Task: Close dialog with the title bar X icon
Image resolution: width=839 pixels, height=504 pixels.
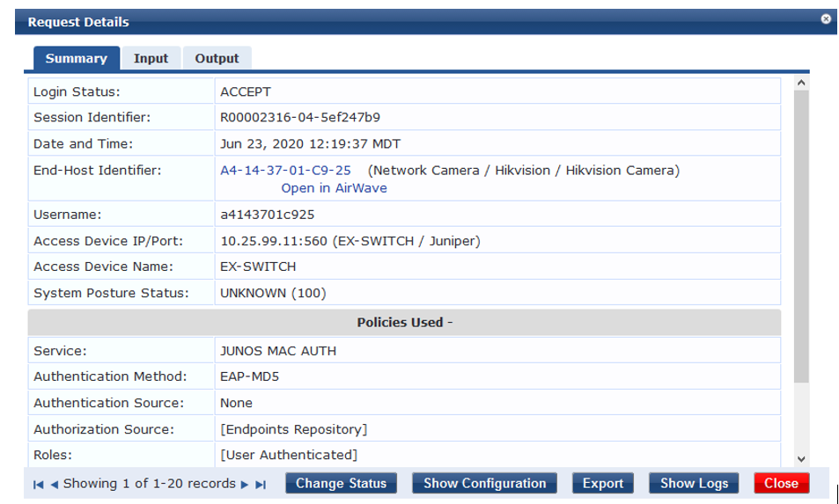Action: click(826, 18)
